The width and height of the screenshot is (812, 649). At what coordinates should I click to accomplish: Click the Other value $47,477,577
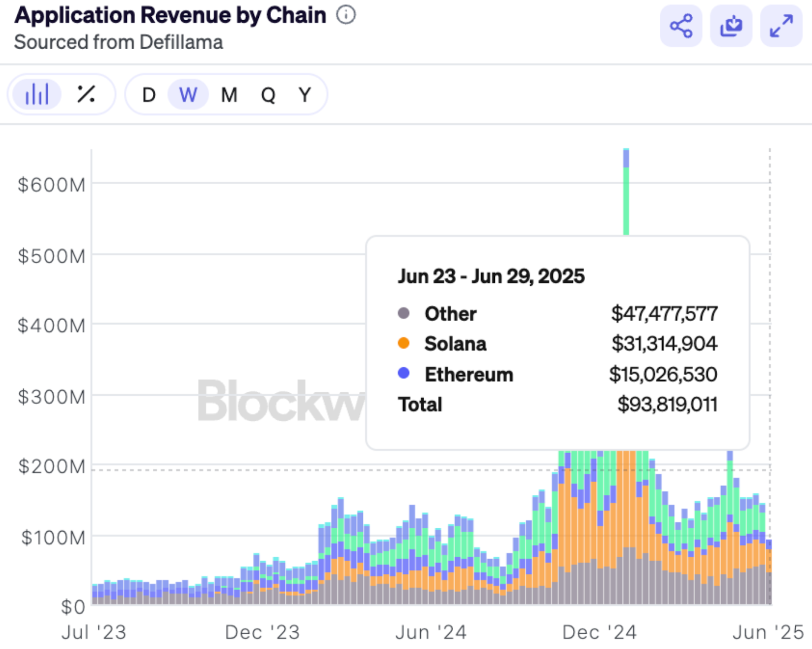(664, 314)
